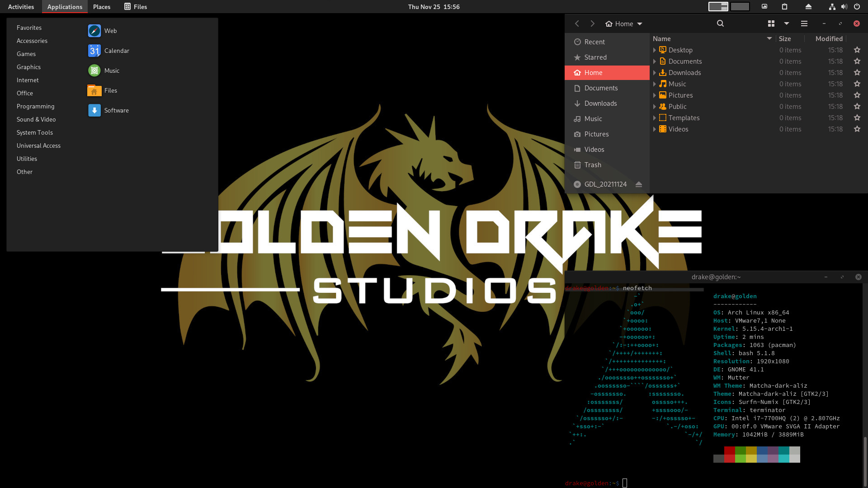Launch Software from favorites list
Viewport: 868px width, 488px height.
point(94,110)
